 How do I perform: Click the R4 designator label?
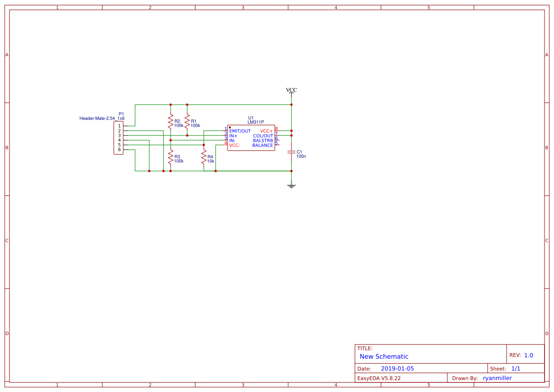click(210, 156)
